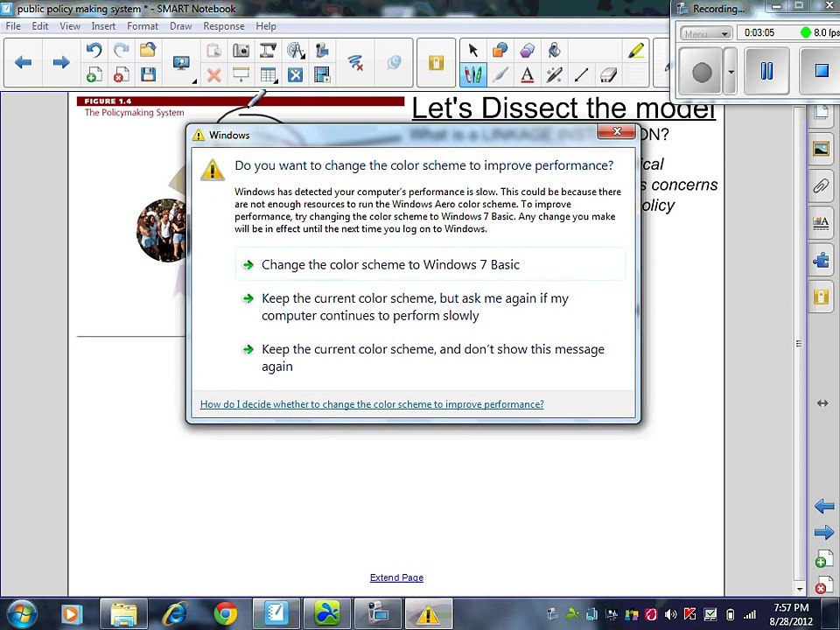Viewport: 840px width, 630px height.
Task: Go to next page via sidebar arrow
Action: pos(823,533)
